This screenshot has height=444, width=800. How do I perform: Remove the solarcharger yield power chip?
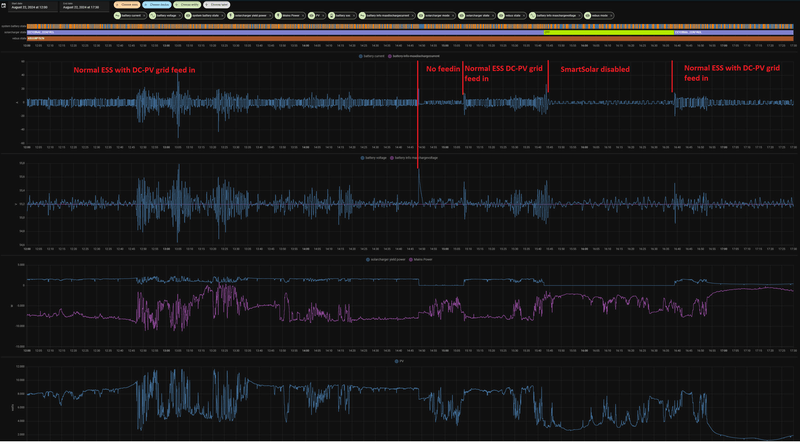tap(270, 16)
